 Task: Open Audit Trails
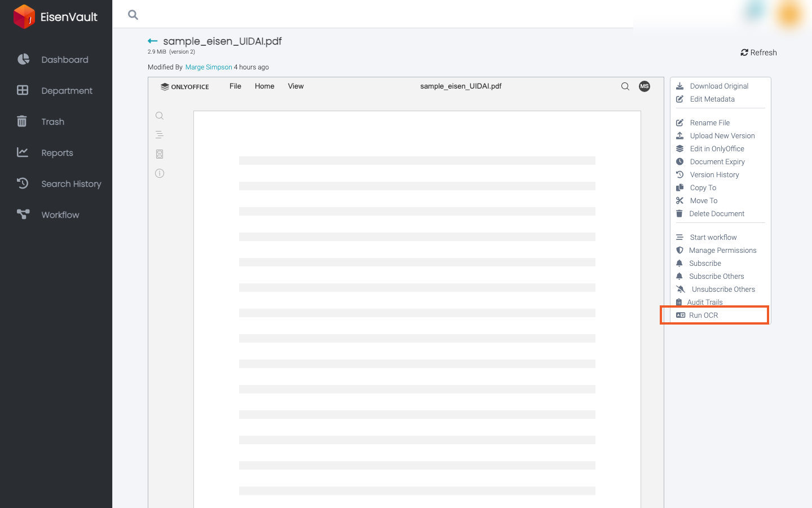(x=705, y=303)
